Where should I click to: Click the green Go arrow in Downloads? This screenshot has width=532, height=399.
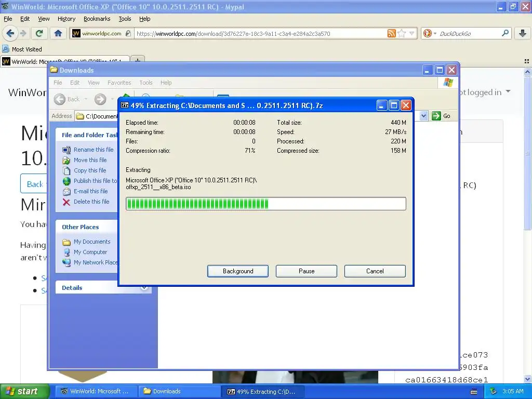(x=436, y=116)
